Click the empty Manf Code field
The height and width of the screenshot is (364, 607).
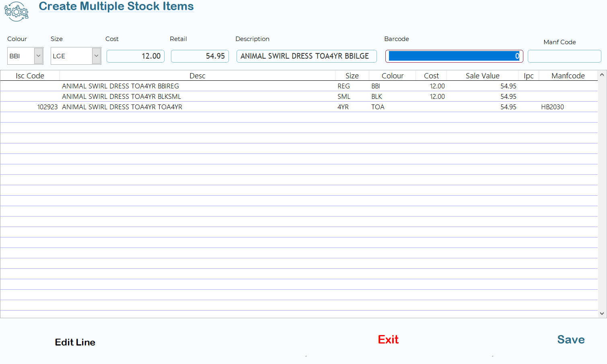pyautogui.click(x=564, y=56)
